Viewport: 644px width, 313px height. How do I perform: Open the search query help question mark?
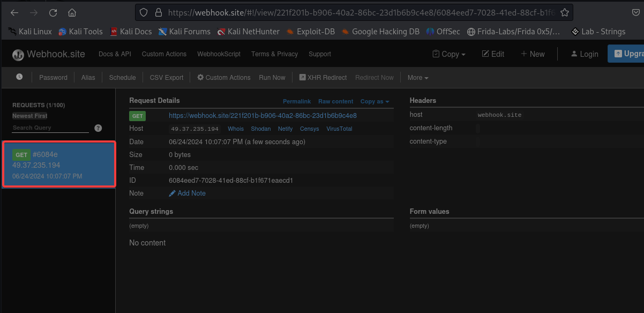(97, 128)
